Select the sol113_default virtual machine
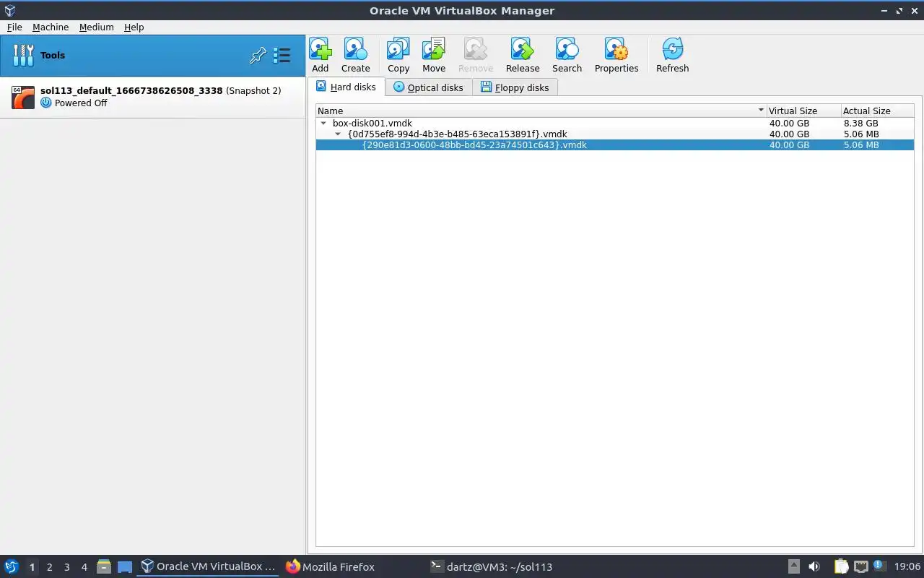The height and width of the screenshot is (578, 924). (152, 97)
